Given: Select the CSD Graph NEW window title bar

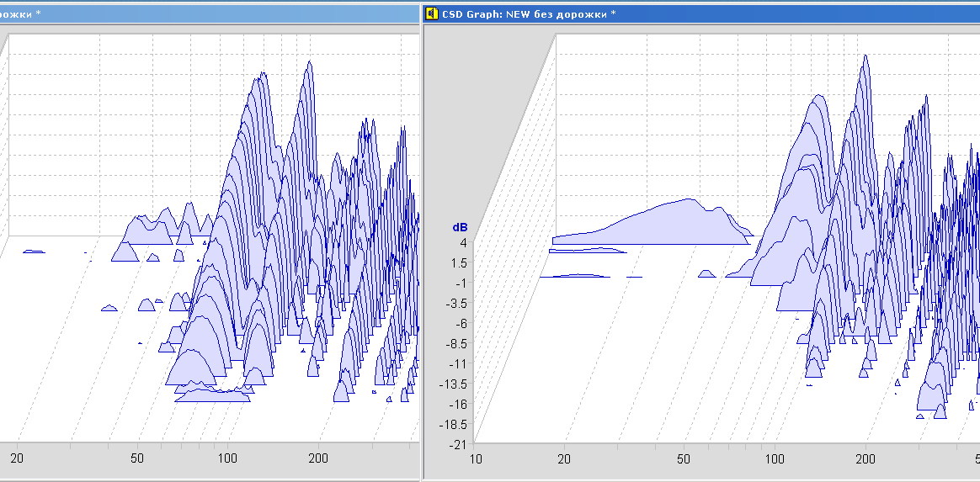Looking at the screenshot, I should (702, 13).
